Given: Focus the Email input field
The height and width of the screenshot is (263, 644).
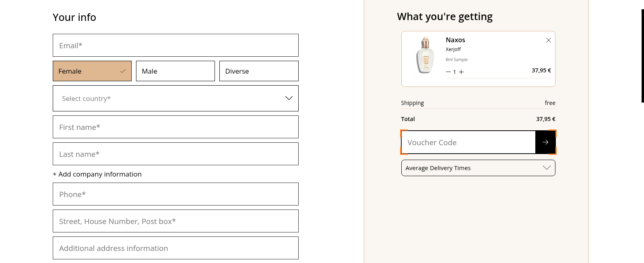Looking at the screenshot, I should (175, 45).
